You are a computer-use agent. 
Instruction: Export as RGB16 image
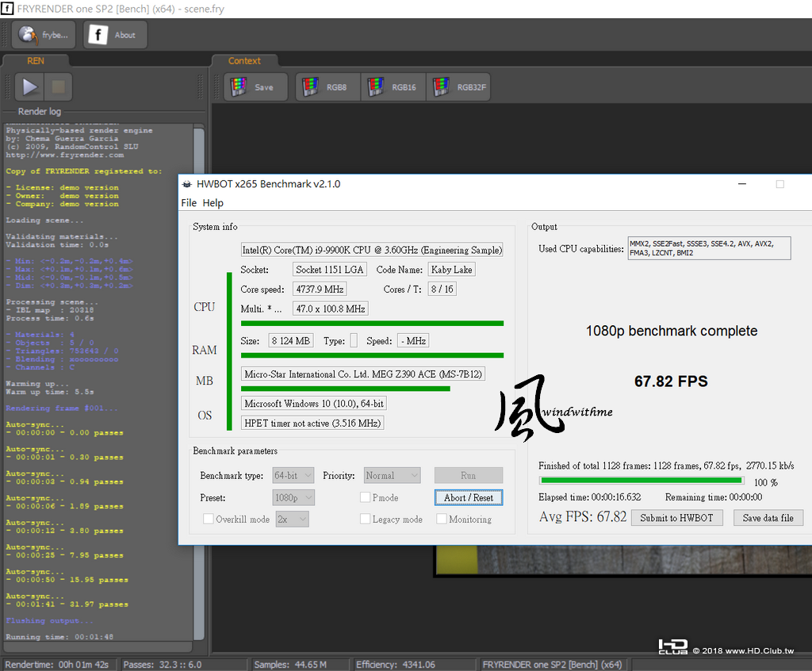[x=393, y=87]
